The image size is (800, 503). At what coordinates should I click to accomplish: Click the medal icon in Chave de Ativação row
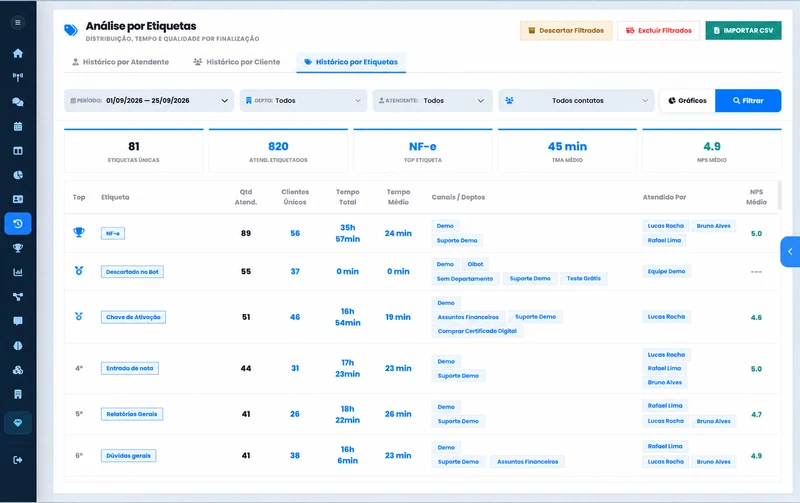coord(79,316)
